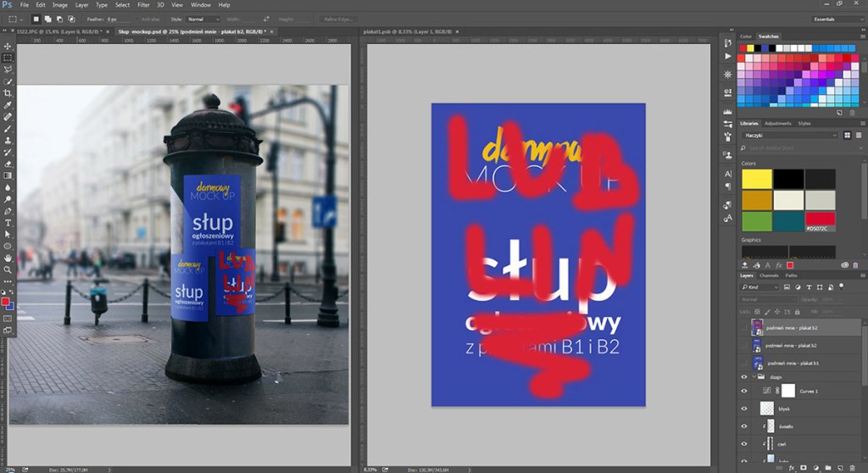Show the top podmień mnie - plakat b2 layer
The height and width of the screenshot is (473, 868).
click(x=744, y=327)
